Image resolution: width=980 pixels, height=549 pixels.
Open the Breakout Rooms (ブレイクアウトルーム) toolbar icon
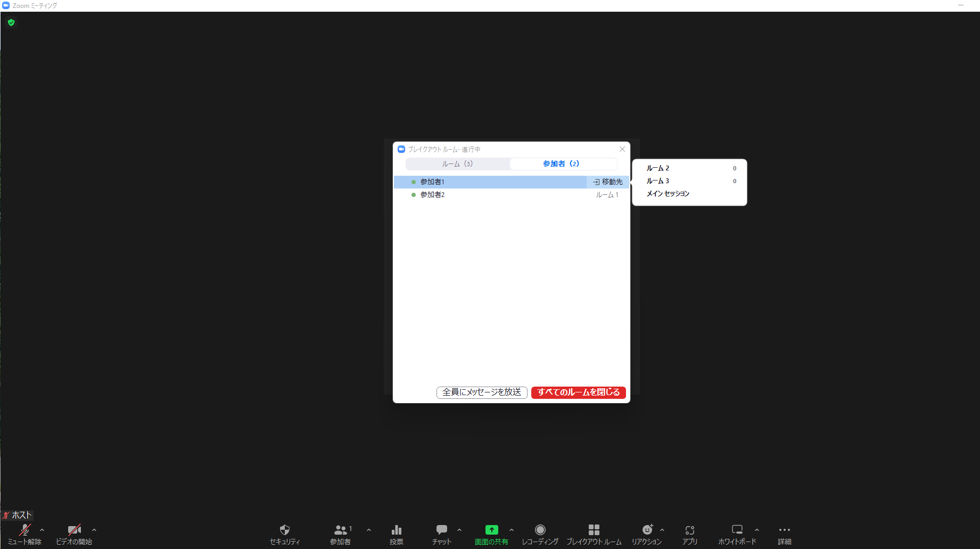[594, 534]
